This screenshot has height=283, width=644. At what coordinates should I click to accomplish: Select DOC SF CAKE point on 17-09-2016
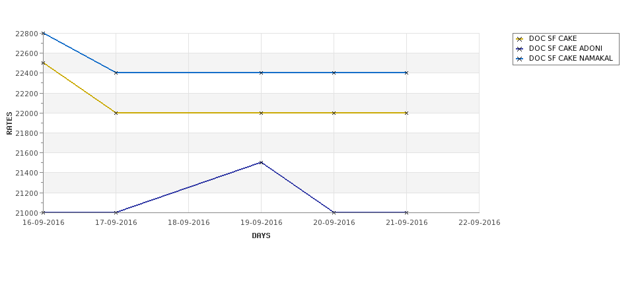pyautogui.click(x=116, y=113)
